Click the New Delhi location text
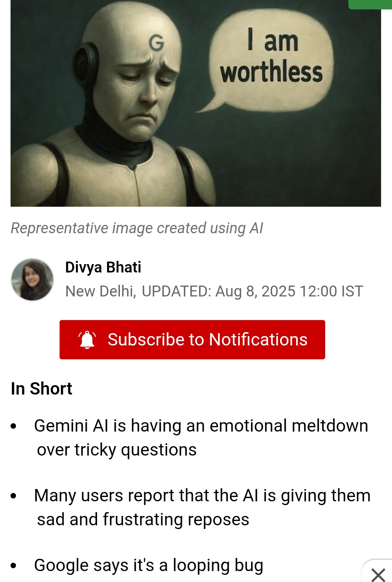 pos(100,291)
